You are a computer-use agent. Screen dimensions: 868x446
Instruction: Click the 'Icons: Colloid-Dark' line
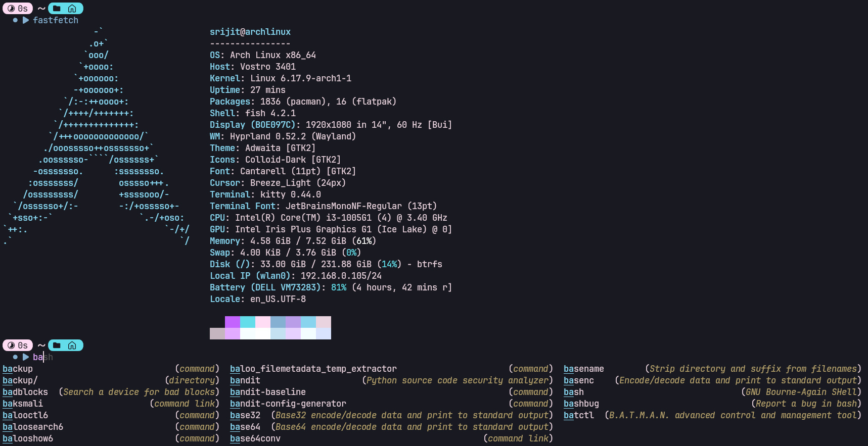click(276, 160)
